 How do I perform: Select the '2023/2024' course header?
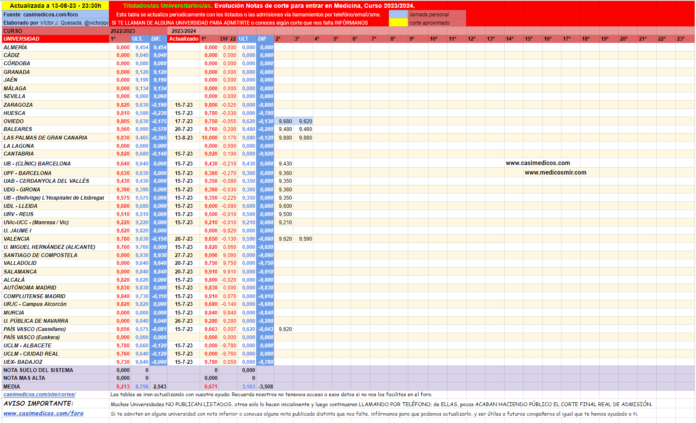[184, 31]
